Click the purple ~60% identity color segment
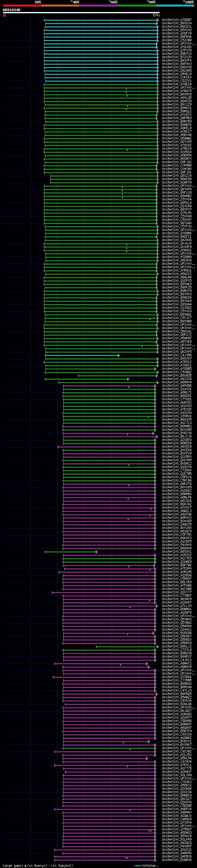Screen dimensions: 197x868 click(98, 6)
